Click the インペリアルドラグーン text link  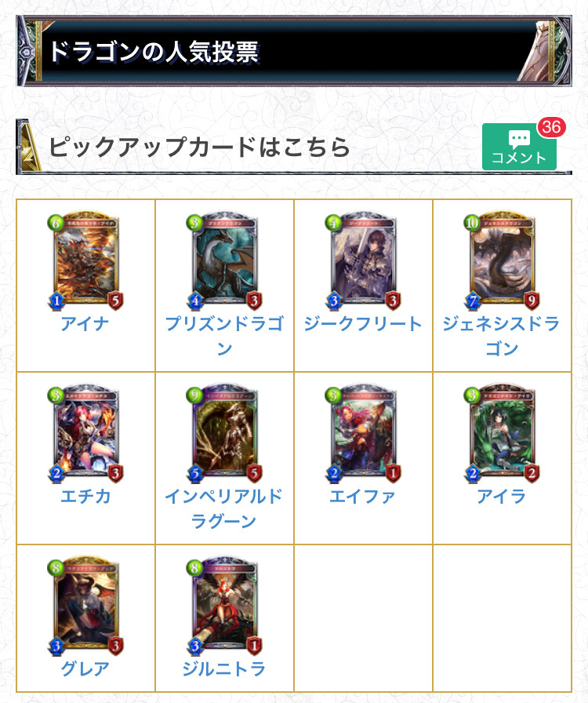pyautogui.click(x=224, y=508)
